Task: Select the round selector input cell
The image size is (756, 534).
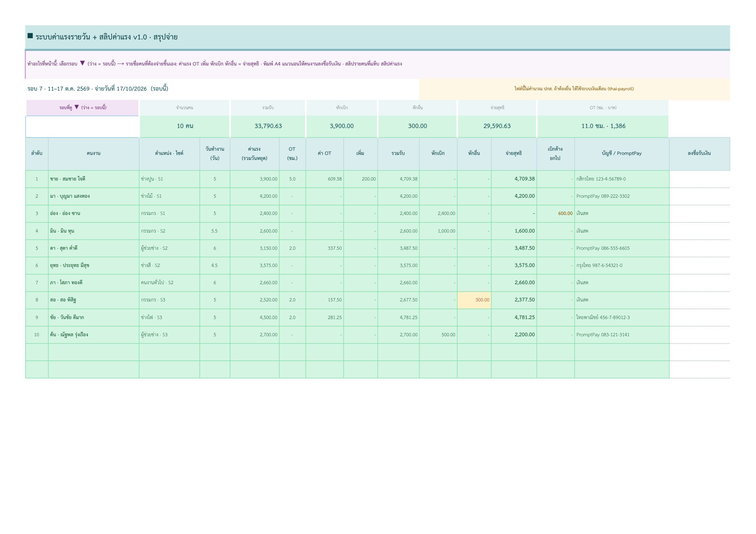Action: (82, 126)
